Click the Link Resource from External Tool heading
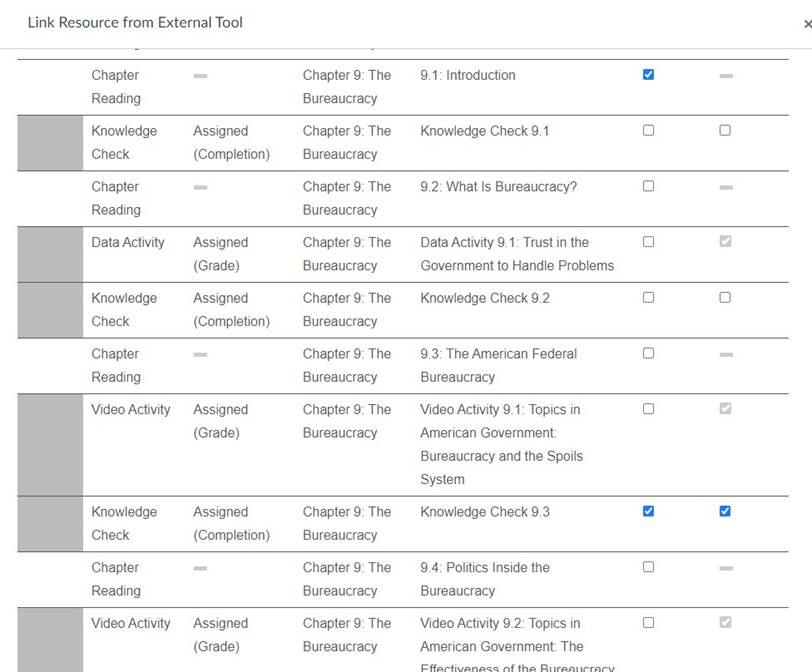This screenshot has width=812, height=672. (x=135, y=22)
